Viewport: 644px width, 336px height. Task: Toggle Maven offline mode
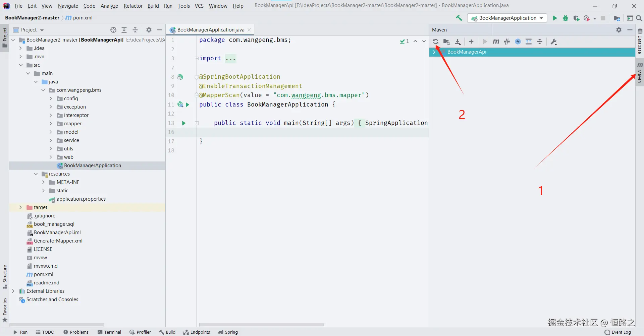pos(507,42)
